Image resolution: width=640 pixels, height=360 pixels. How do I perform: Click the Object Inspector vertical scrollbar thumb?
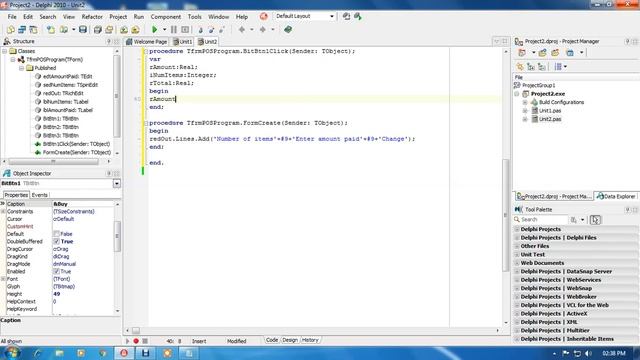[118, 236]
